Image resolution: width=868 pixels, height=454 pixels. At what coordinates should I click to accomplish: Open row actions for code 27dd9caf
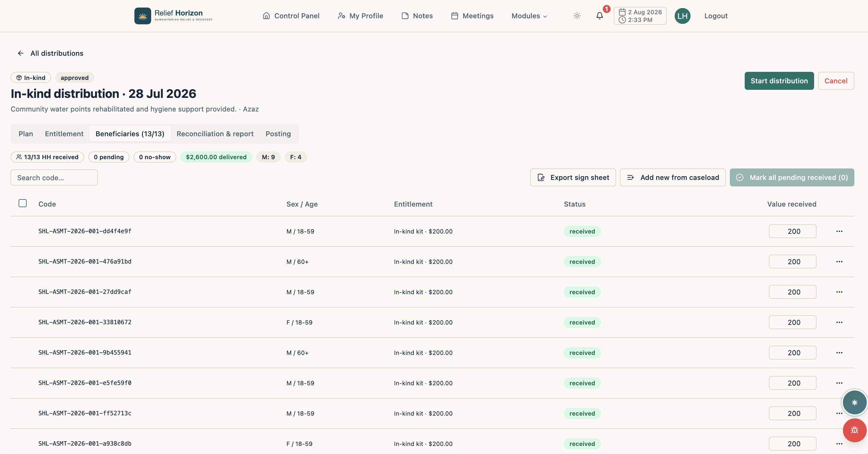(839, 292)
